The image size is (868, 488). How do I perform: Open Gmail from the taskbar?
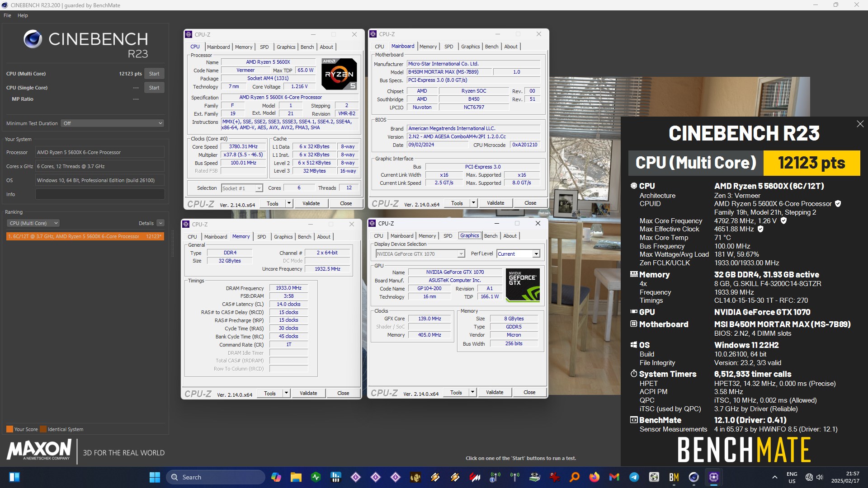[614, 477]
